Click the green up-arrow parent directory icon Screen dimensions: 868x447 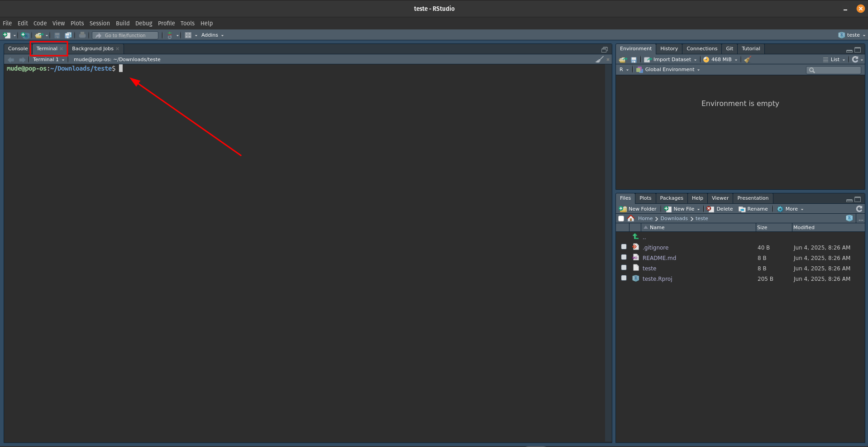(636, 237)
